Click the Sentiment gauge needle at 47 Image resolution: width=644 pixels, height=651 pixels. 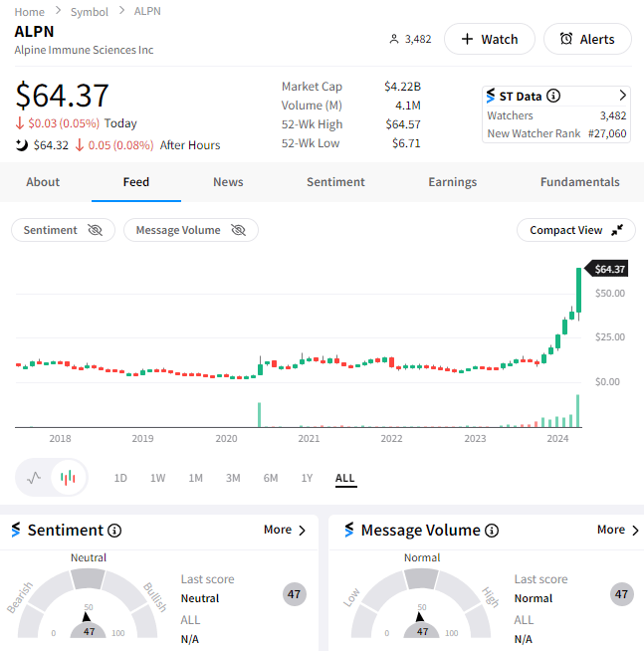87,616
